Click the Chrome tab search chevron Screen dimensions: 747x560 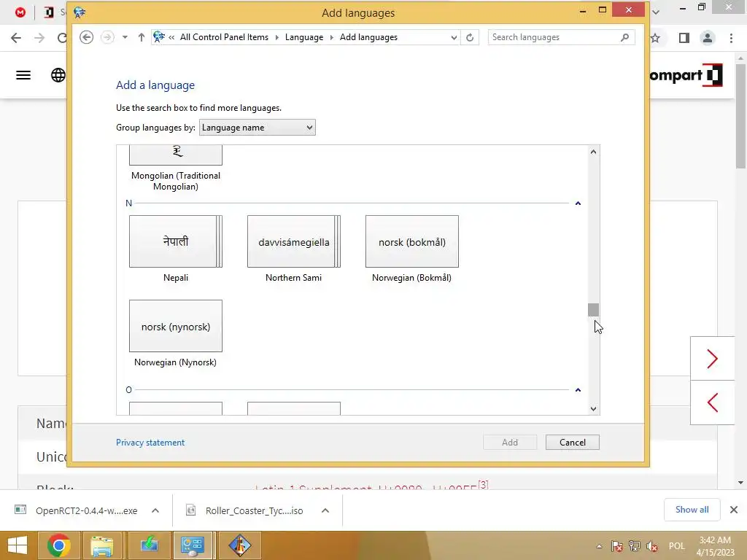click(x=656, y=12)
